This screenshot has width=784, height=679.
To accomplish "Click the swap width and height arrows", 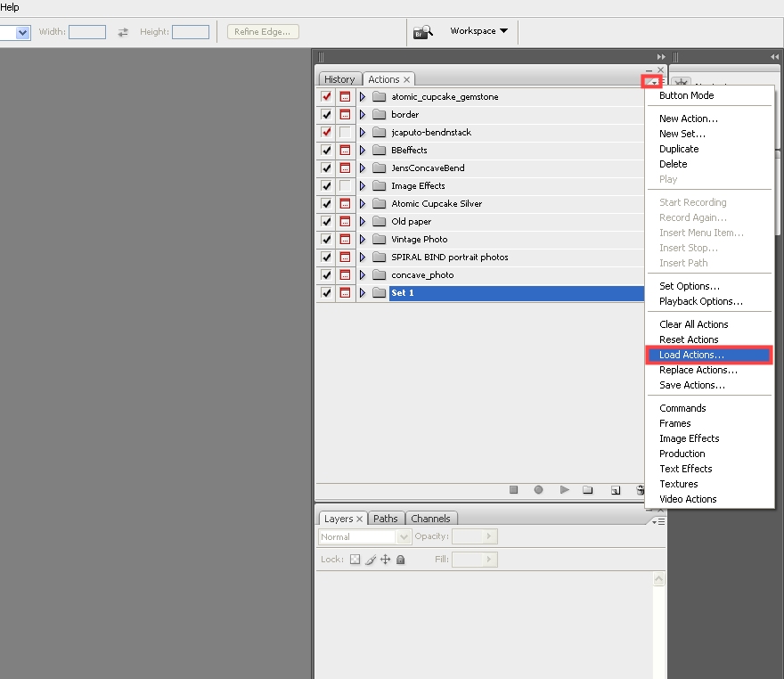I will click(123, 32).
